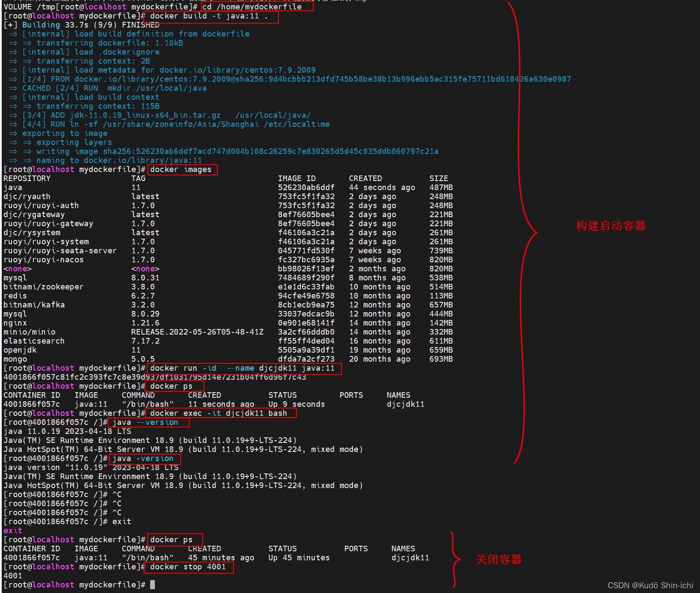700x593 pixels.
Task: Select the 'docker build -t java:11 .' command
Action: click(x=209, y=16)
